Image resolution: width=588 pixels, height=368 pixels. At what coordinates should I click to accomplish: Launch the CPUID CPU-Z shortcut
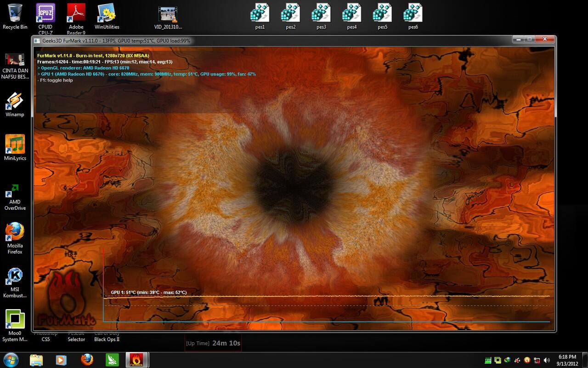(x=45, y=19)
